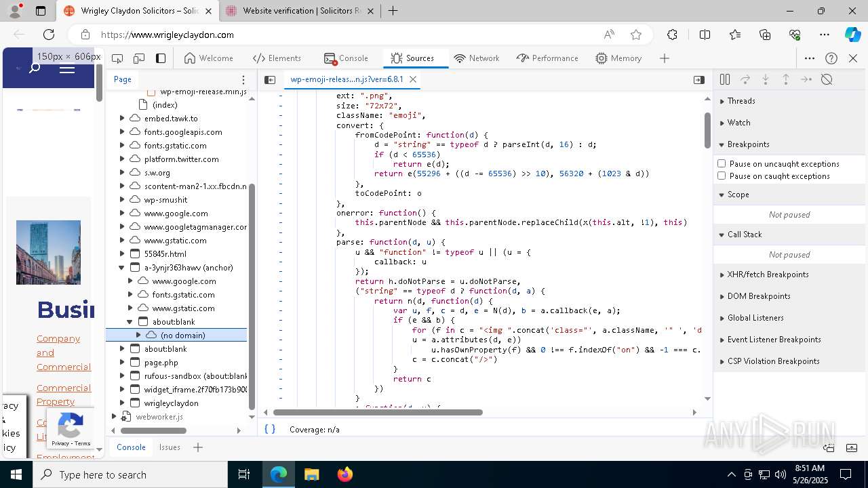
Task: Open 55845r.html frame in tree
Action: tap(165, 254)
